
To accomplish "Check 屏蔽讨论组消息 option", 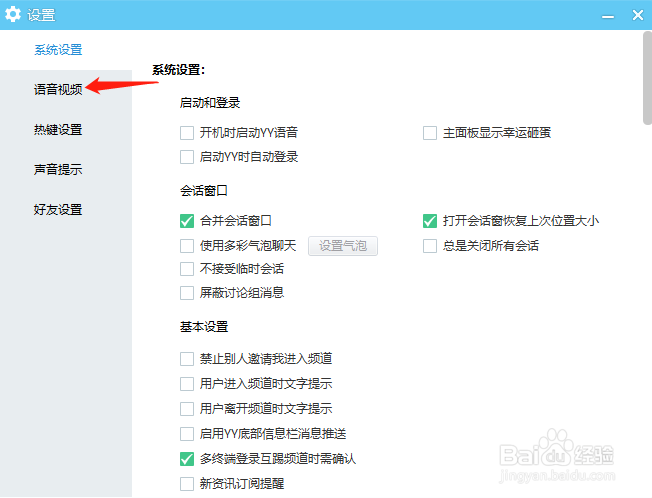I will click(x=187, y=293).
